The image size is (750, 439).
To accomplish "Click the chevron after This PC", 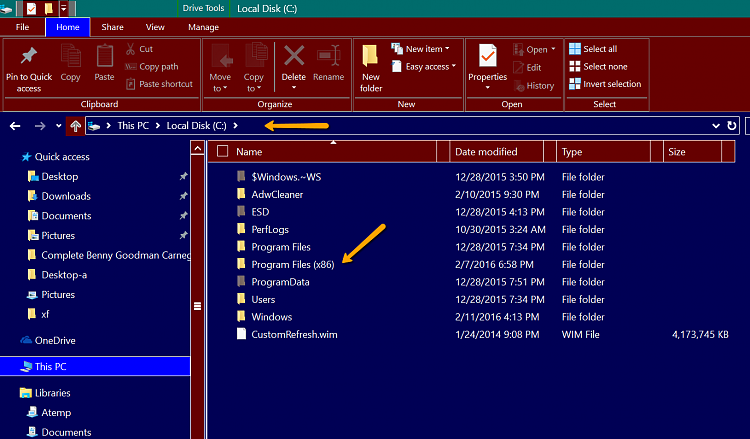I will click(x=157, y=126).
